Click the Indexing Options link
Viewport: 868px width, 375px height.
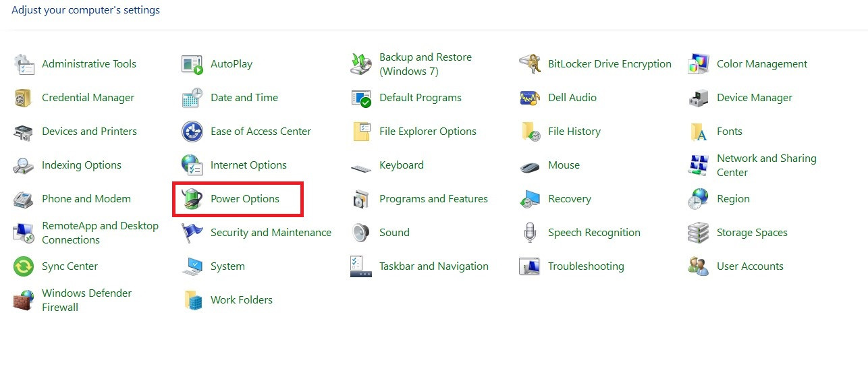[x=82, y=165]
